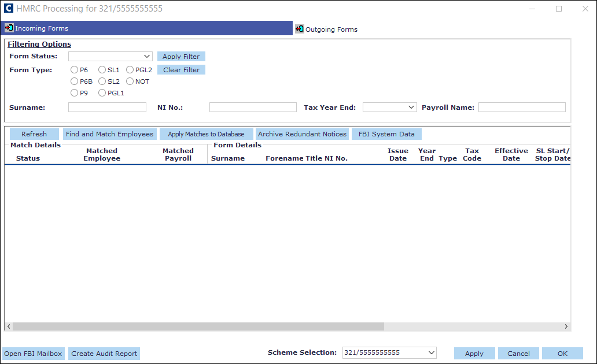This screenshot has height=364, width=597.
Task: Click Archive Redundant Notices
Action: click(303, 134)
